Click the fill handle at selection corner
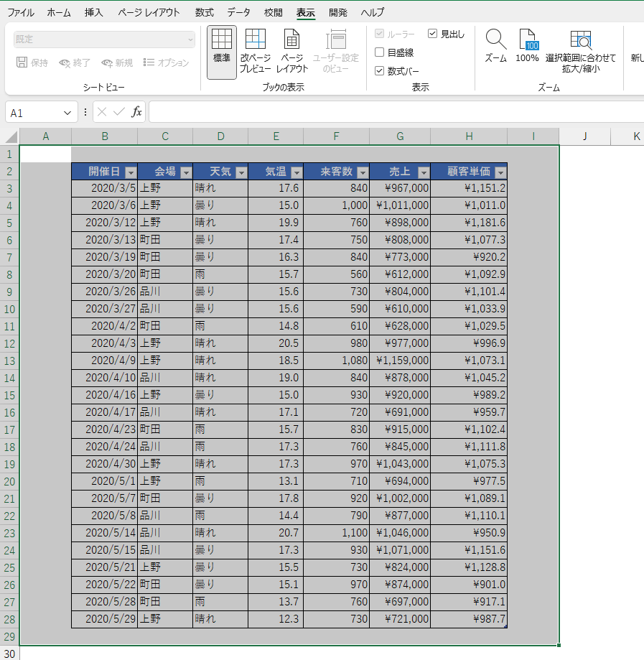Image resolution: width=644 pixels, height=660 pixels. tap(559, 645)
